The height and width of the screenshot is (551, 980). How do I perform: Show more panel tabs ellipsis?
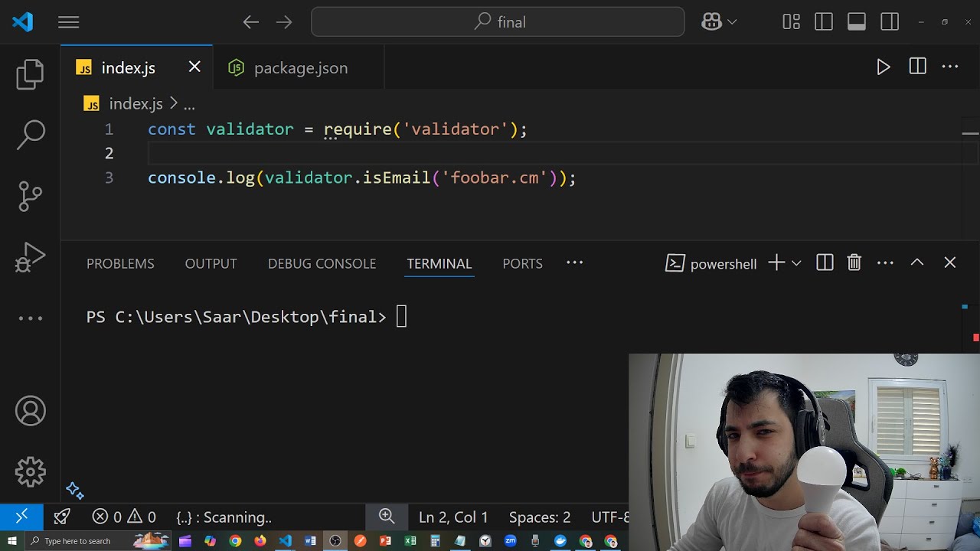[574, 262]
